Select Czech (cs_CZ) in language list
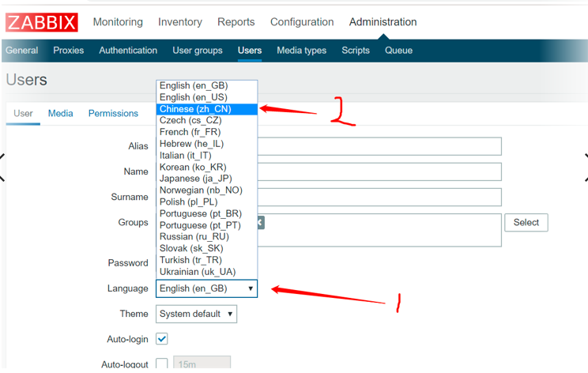 coord(206,120)
